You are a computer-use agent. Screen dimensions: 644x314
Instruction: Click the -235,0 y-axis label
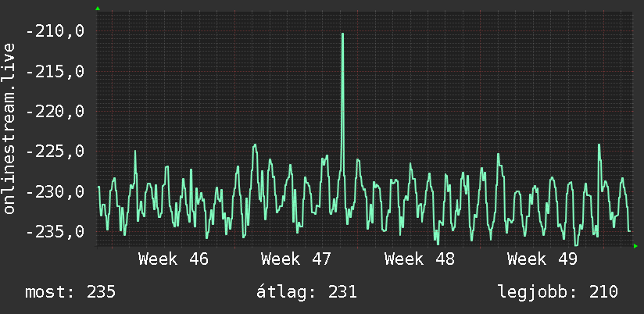[55, 231]
